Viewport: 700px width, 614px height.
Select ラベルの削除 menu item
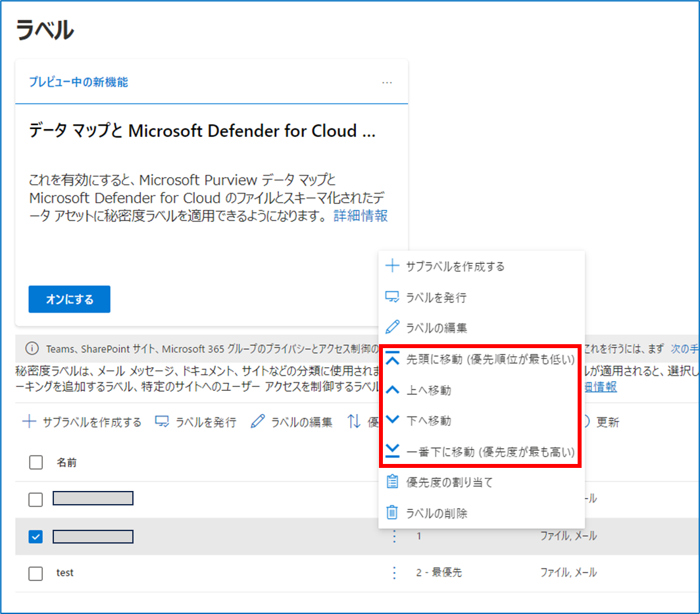click(x=482, y=513)
